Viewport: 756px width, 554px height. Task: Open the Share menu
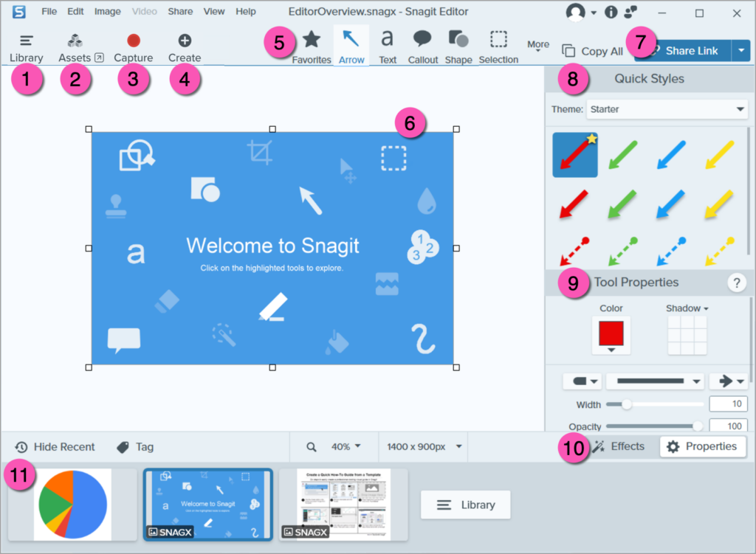[x=180, y=12]
